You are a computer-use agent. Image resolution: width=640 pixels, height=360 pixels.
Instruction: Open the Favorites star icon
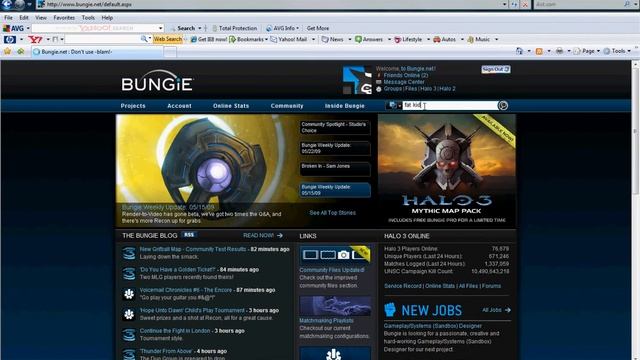coord(7,51)
